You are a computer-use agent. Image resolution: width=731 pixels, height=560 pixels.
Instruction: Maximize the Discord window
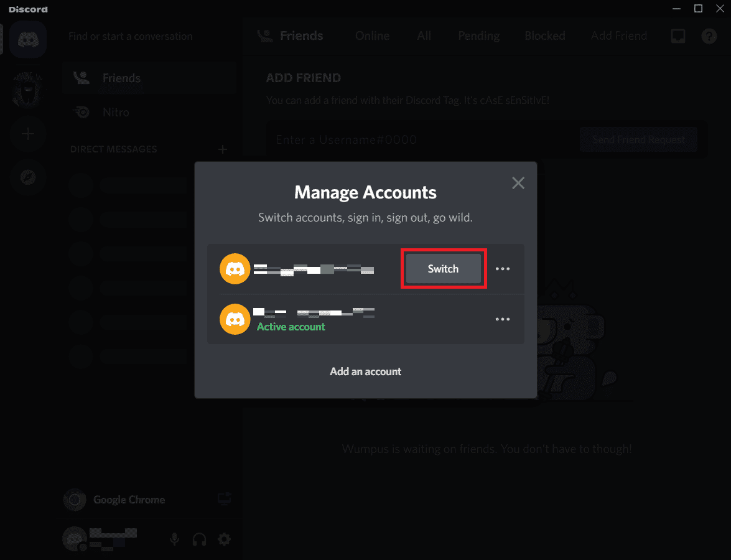[699, 8]
